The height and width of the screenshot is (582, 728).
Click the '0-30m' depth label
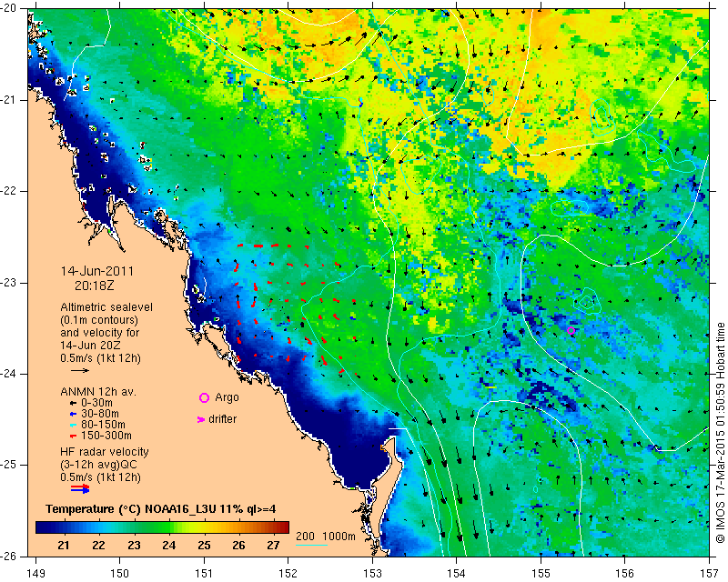point(96,403)
